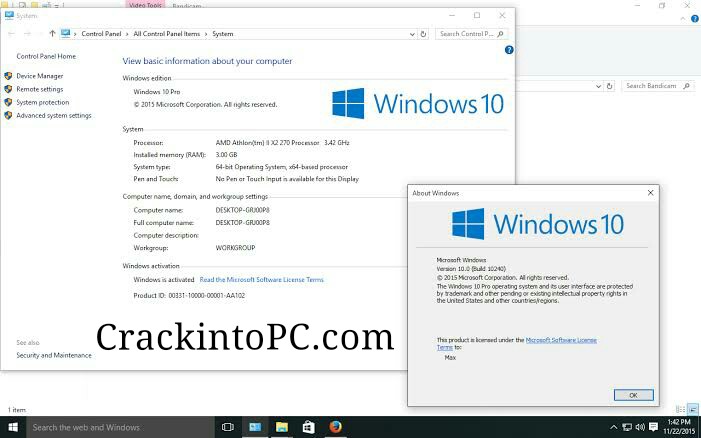Go back in System window
Viewport: 701px width, 438px height.
[x=12, y=34]
